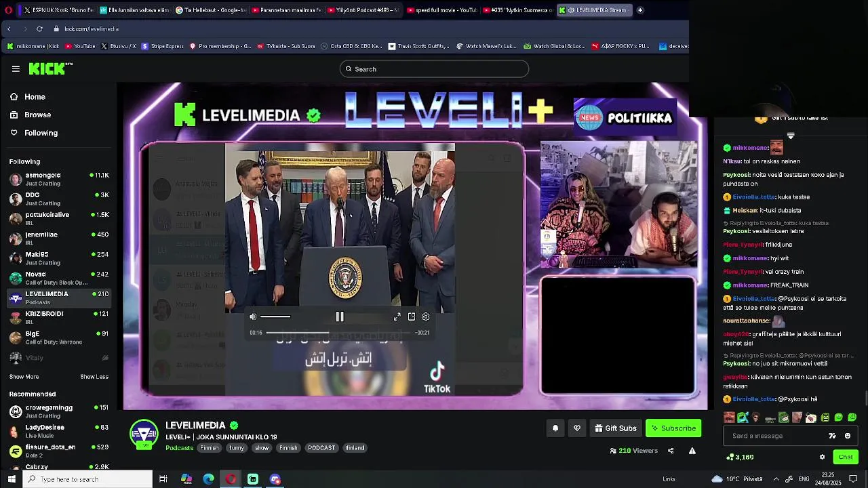Go back in browser history
Viewport: 868px width, 488px height.
[x=9, y=29]
